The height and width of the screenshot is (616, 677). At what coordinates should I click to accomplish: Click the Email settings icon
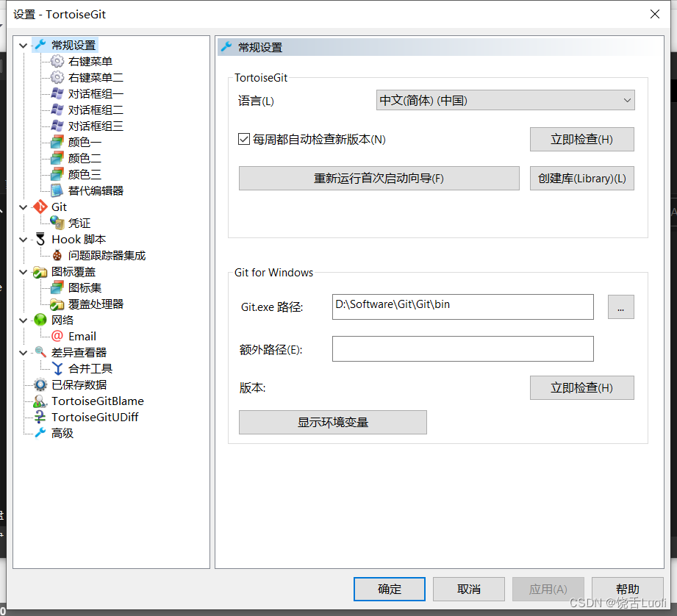pyautogui.click(x=81, y=336)
